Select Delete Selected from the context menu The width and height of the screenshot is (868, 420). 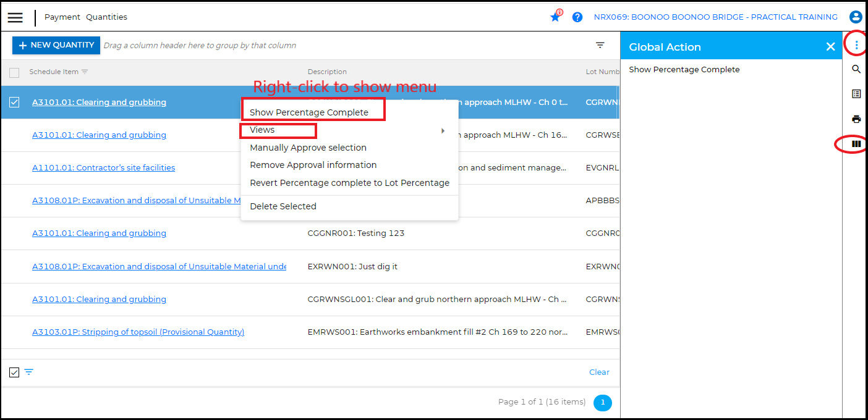(x=283, y=206)
